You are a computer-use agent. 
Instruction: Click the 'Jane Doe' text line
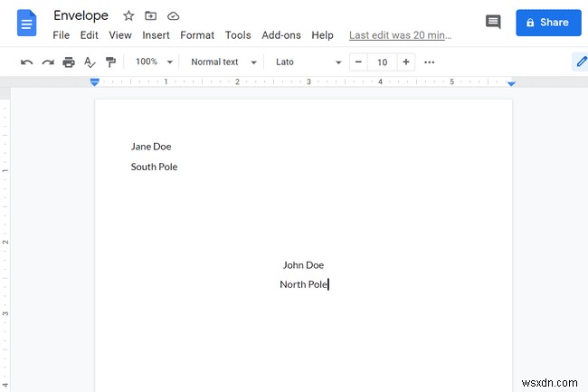[151, 147]
